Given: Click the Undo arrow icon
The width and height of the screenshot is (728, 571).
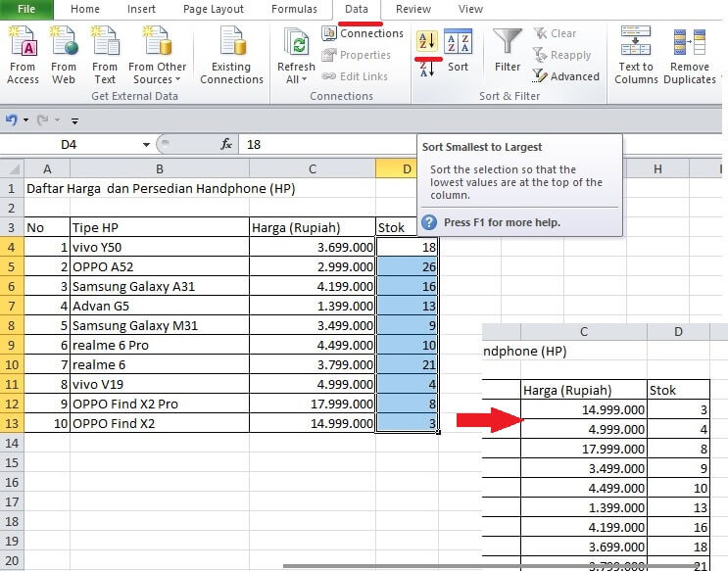Looking at the screenshot, I should 11,120.
